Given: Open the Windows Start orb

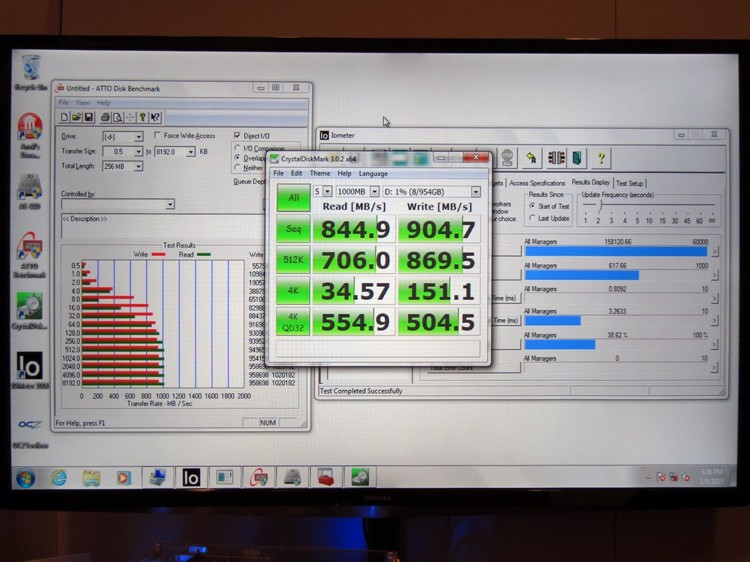Looking at the screenshot, I should pos(25,478).
